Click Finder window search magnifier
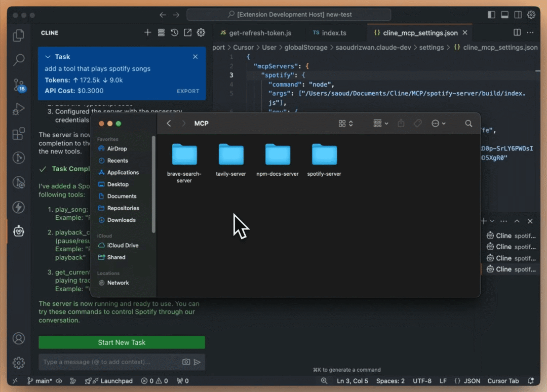Image resolution: width=547 pixels, height=392 pixels. [468, 124]
